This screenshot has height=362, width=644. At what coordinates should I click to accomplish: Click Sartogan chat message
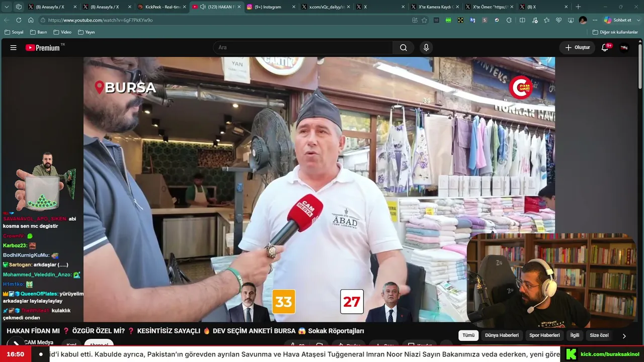(35, 264)
